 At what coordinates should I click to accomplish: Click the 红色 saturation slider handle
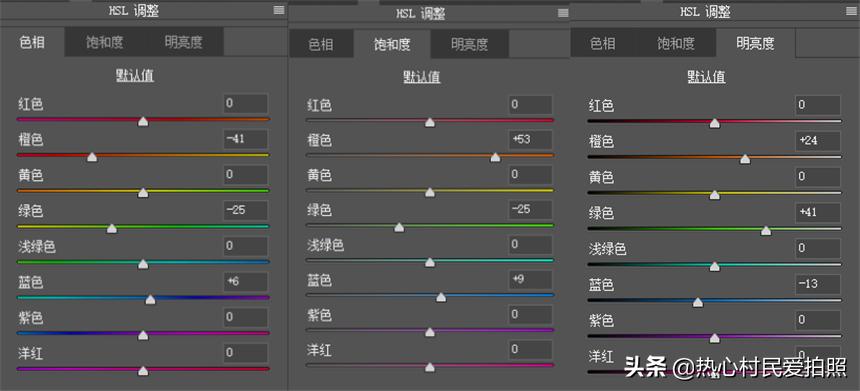pos(430,122)
